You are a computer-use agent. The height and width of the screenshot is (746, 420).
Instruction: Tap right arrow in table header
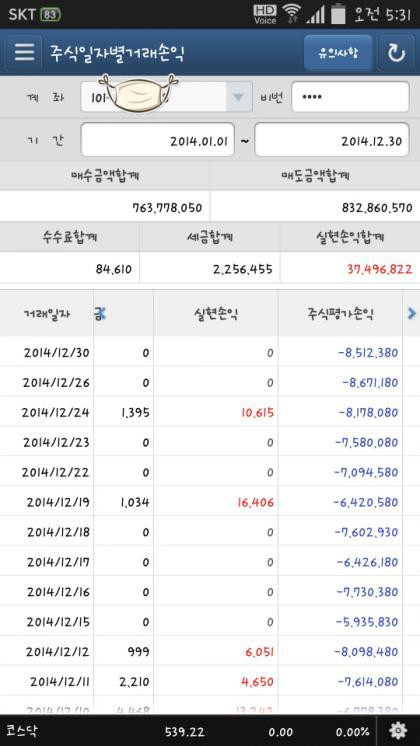pyautogui.click(x=411, y=313)
